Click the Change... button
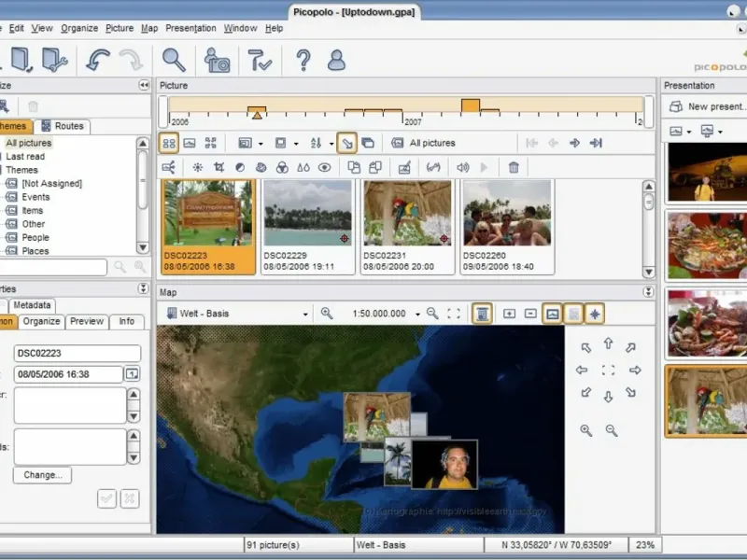Image resolution: width=747 pixels, height=560 pixels. pyautogui.click(x=42, y=475)
